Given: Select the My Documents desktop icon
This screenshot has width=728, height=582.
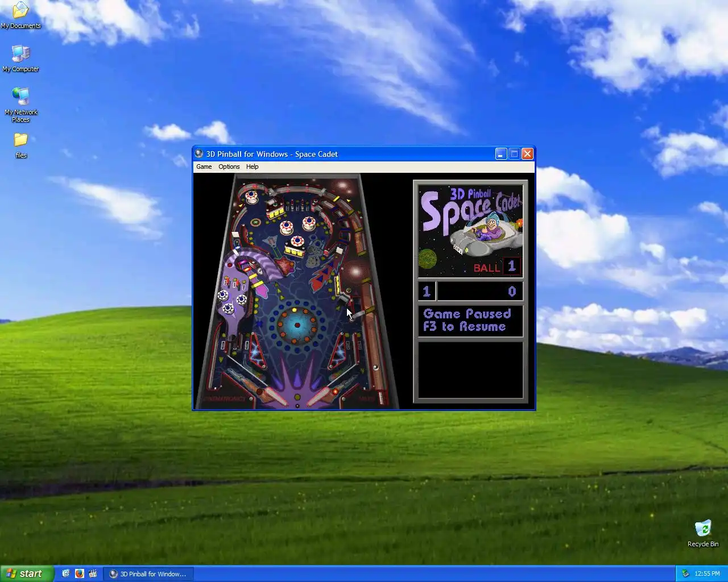Looking at the screenshot, I should [20, 15].
